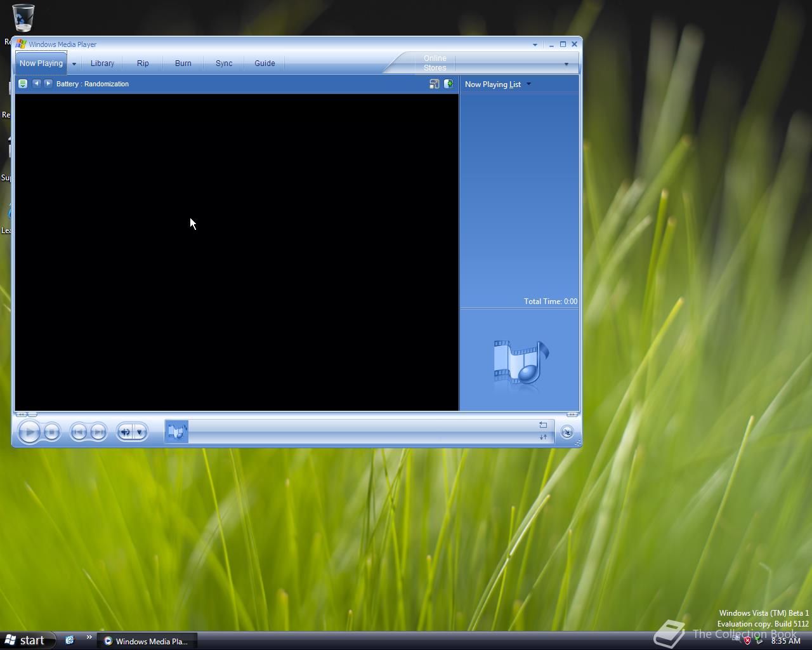Maximize the Windows Media Player window
Screen dimensions: 812x650
pyautogui.click(x=563, y=44)
